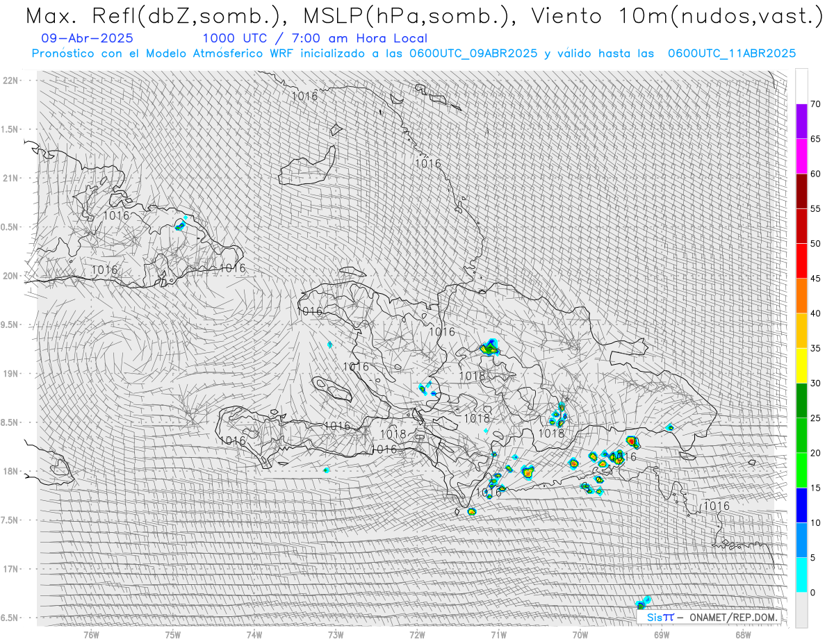Click the 1016 isobar label near 22N at top
834x644 pixels.
[304, 96]
